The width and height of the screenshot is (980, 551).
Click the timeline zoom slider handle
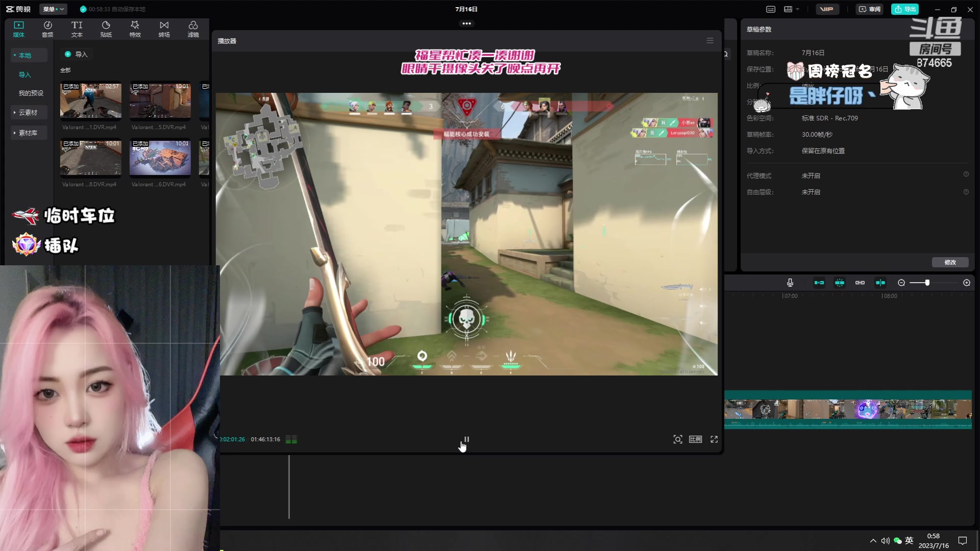point(927,283)
